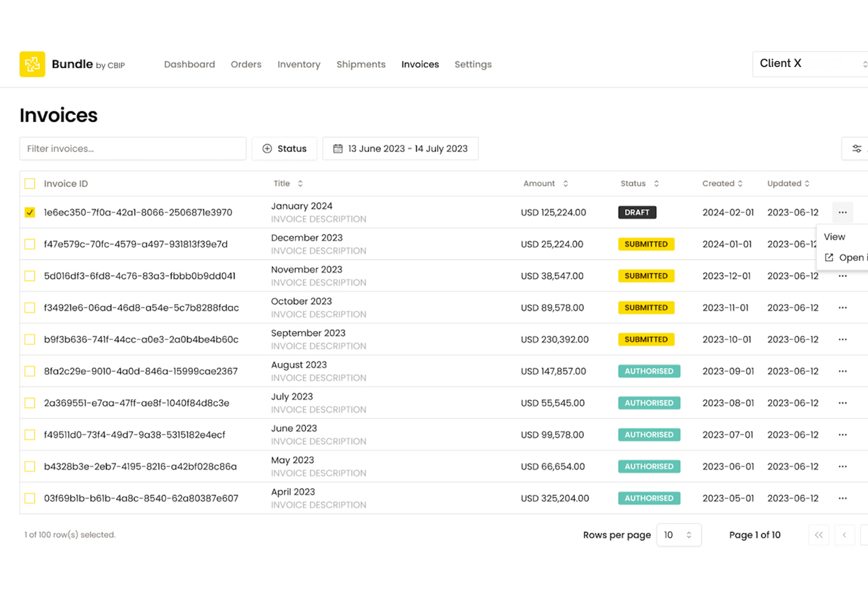Open the Client X selector dropdown
The height and width of the screenshot is (598, 868).
coord(810,64)
